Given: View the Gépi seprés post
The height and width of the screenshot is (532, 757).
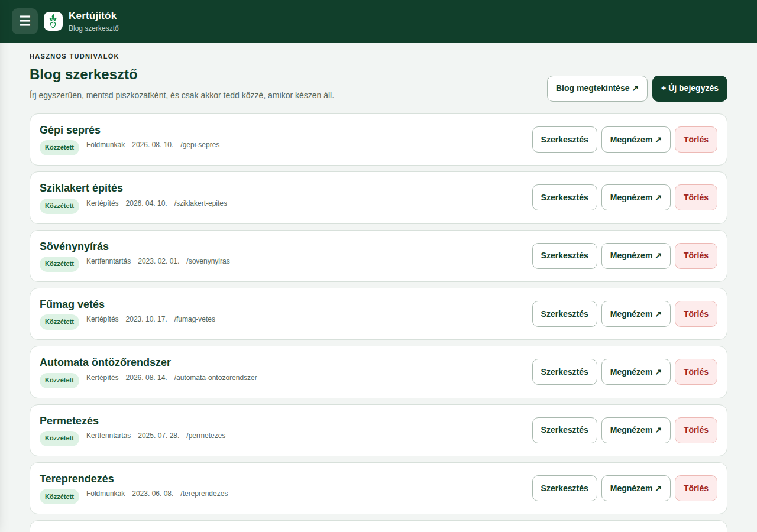Looking at the screenshot, I should point(636,140).
